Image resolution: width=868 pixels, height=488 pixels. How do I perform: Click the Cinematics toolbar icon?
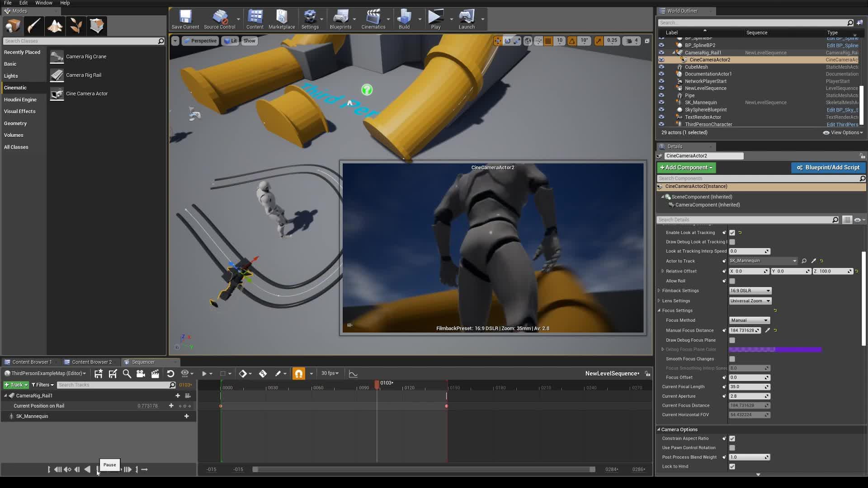click(373, 19)
